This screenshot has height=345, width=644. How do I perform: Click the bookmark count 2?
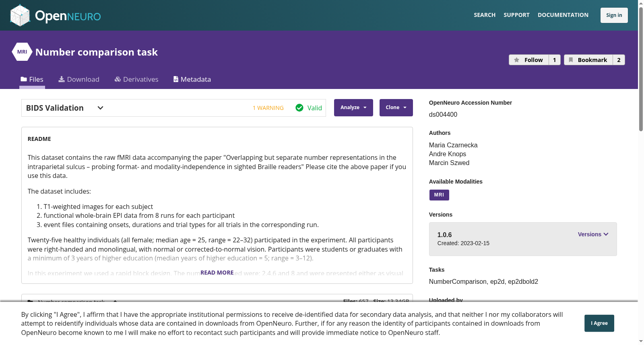point(619,60)
